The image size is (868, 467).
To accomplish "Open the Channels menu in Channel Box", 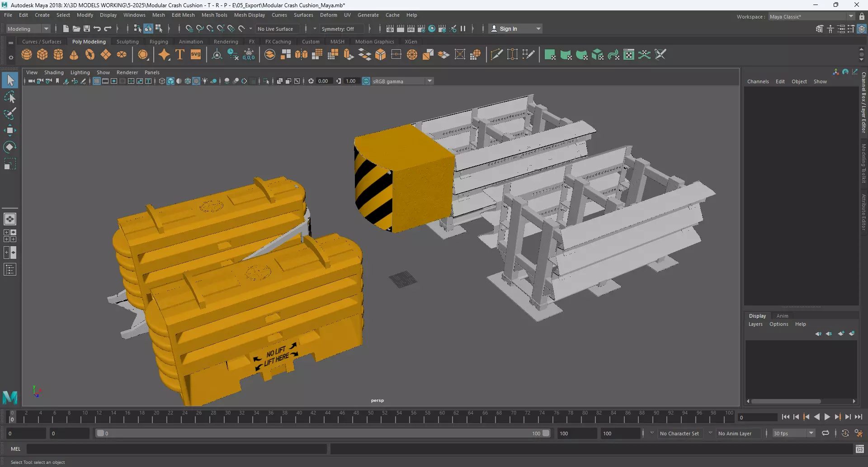I will tap(758, 81).
